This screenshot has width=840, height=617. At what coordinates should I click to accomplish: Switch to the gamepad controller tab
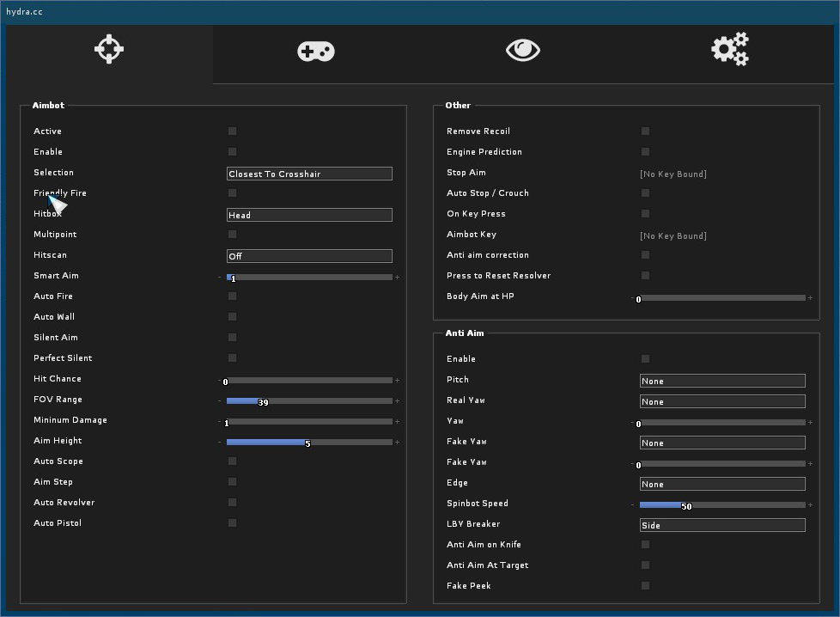tap(316, 52)
